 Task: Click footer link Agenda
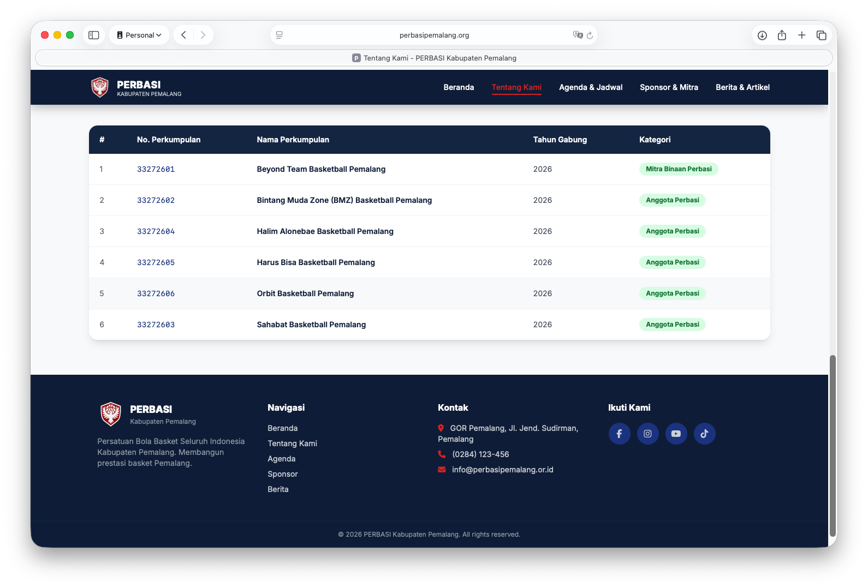(281, 459)
